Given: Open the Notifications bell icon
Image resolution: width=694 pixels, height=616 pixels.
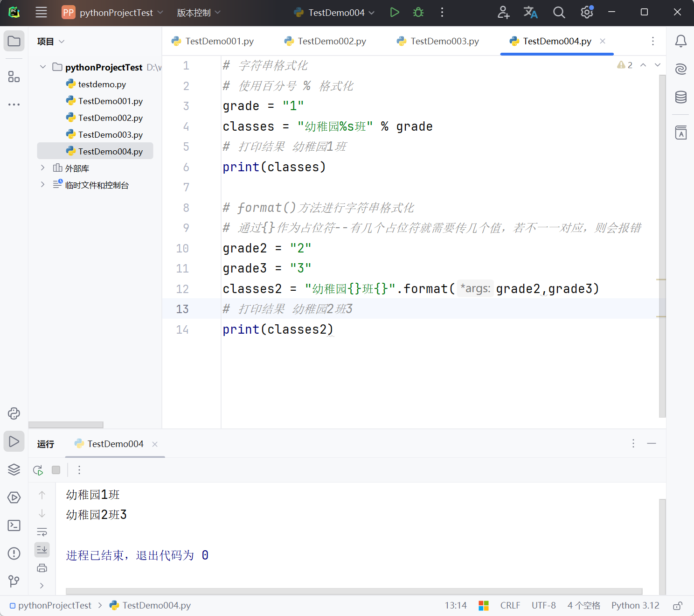Looking at the screenshot, I should pyautogui.click(x=681, y=41).
